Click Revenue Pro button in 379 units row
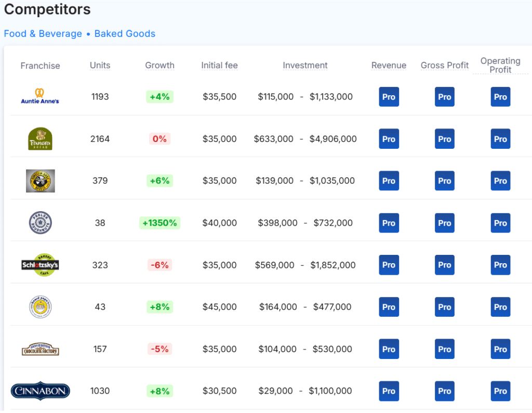The image size is (532, 413). click(389, 180)
